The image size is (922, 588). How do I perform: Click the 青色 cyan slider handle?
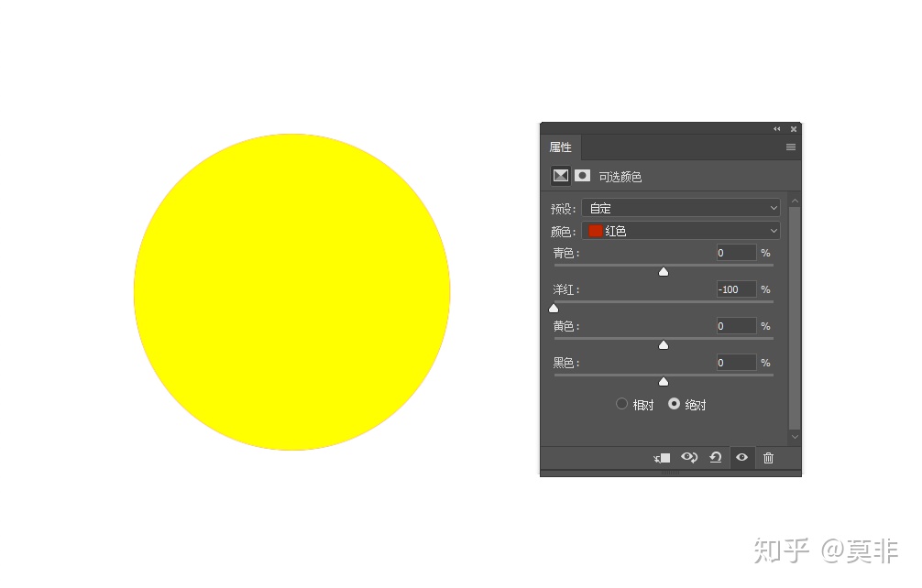pyautogui.click(x=664, y=271)
